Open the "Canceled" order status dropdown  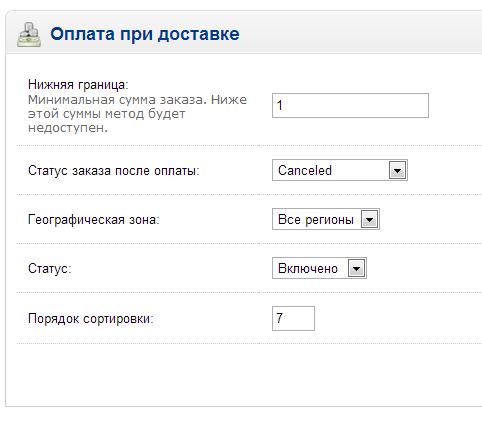(340, 170)
